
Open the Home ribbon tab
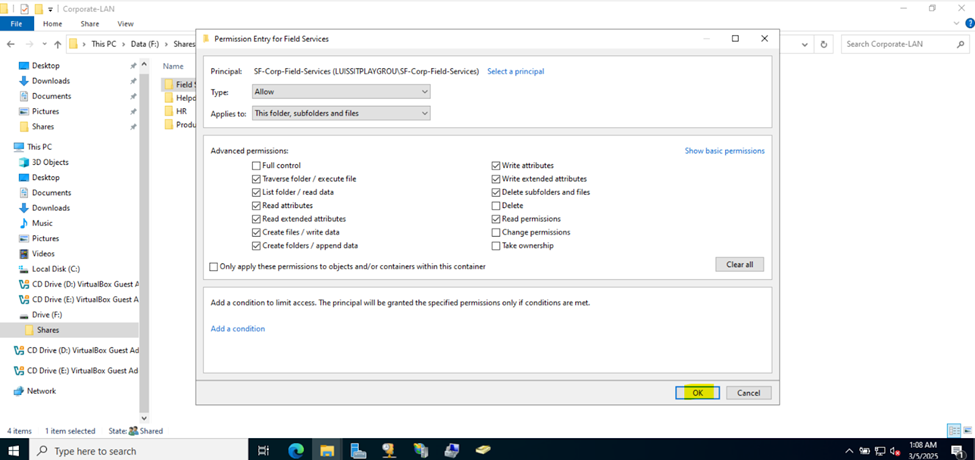(52, 24)
